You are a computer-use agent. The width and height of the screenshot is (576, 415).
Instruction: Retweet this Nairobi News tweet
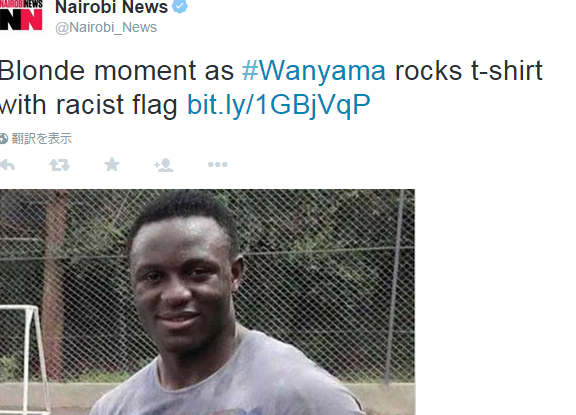[x=60, y=165]
